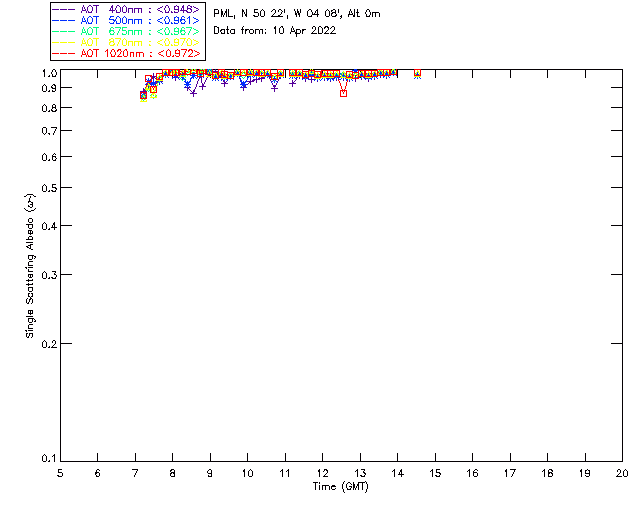Click the y-axis tick label 0.6
This screenshot has height=512, width=640.
coord(49,157)
